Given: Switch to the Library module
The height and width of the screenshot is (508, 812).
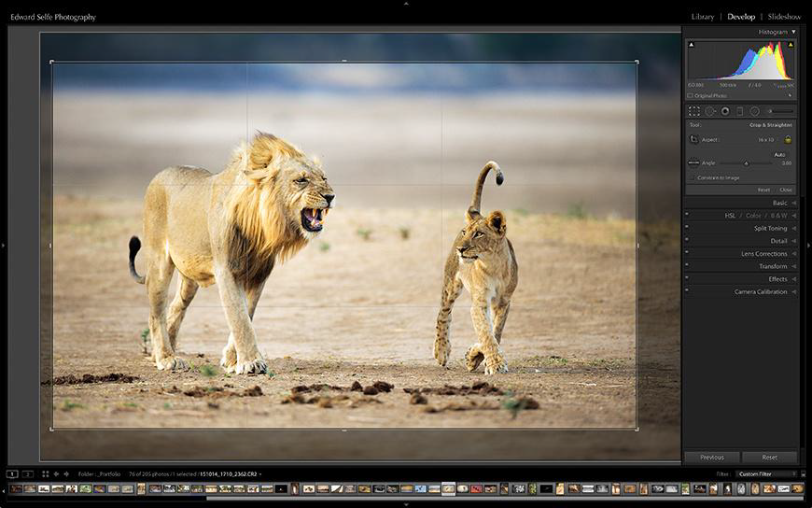Looking at the screenshot, I should [x=703, y=17].
